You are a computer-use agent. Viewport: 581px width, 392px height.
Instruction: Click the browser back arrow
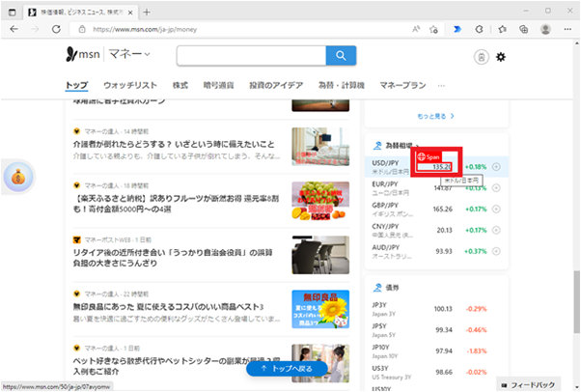(14, 29)
